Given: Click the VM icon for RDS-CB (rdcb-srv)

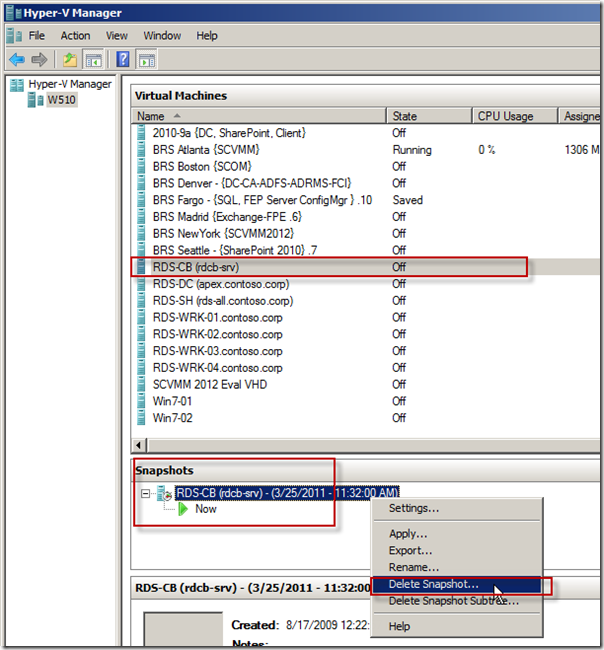Looking at the screenshot, I should (141, 267).
